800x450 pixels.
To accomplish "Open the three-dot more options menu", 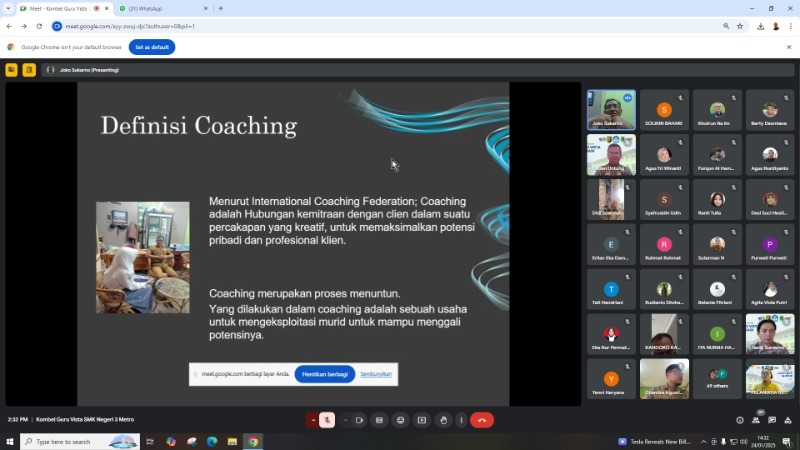I will click(461, 420).
